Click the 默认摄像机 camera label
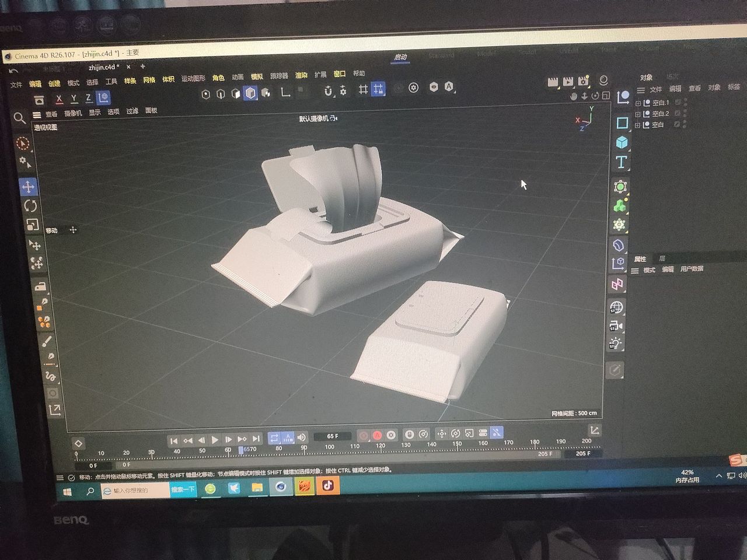747x560 pixels. point(318,118)
